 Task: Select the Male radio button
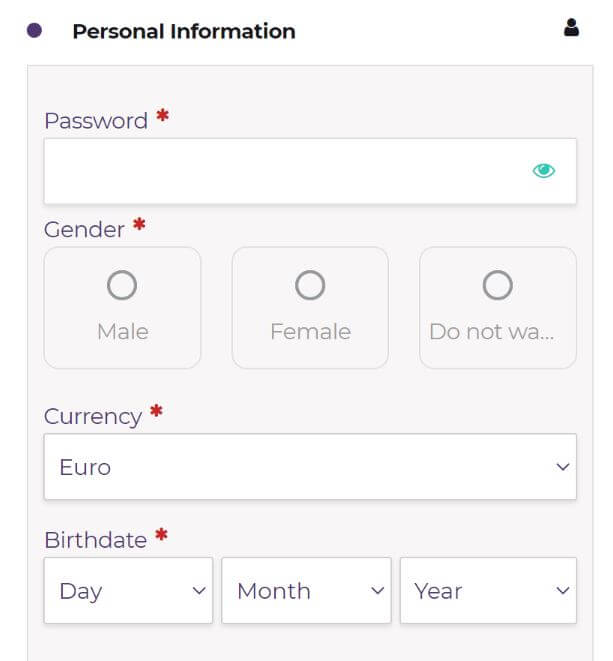click(122, 287)
